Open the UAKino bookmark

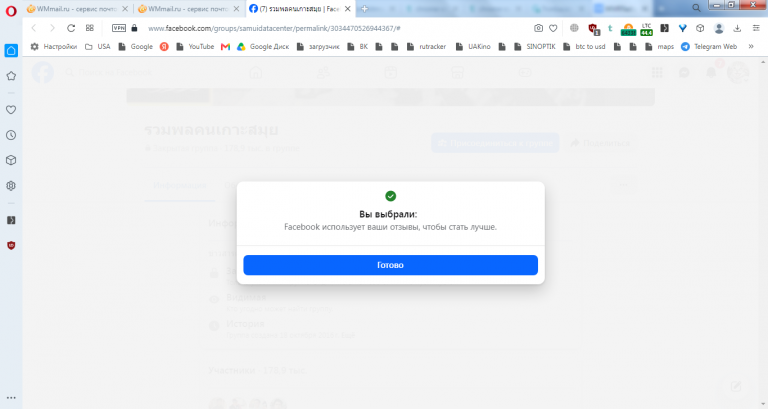[473, 47]
